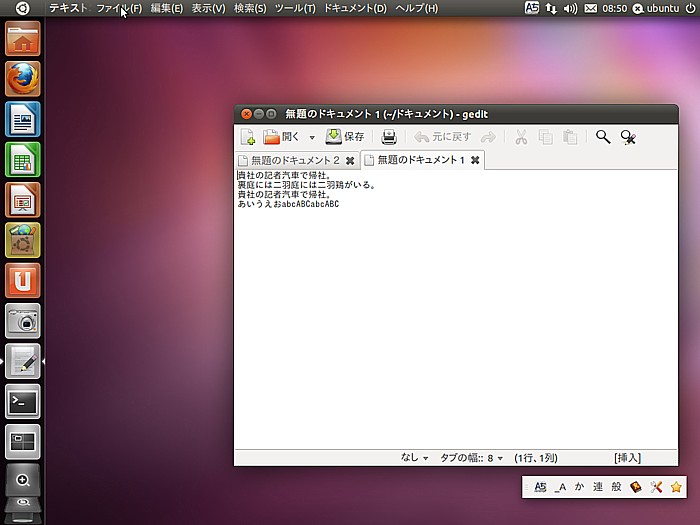700x525 pixels.
Task: Click the gedit text editor launcher icon
Action: point(23,361)
